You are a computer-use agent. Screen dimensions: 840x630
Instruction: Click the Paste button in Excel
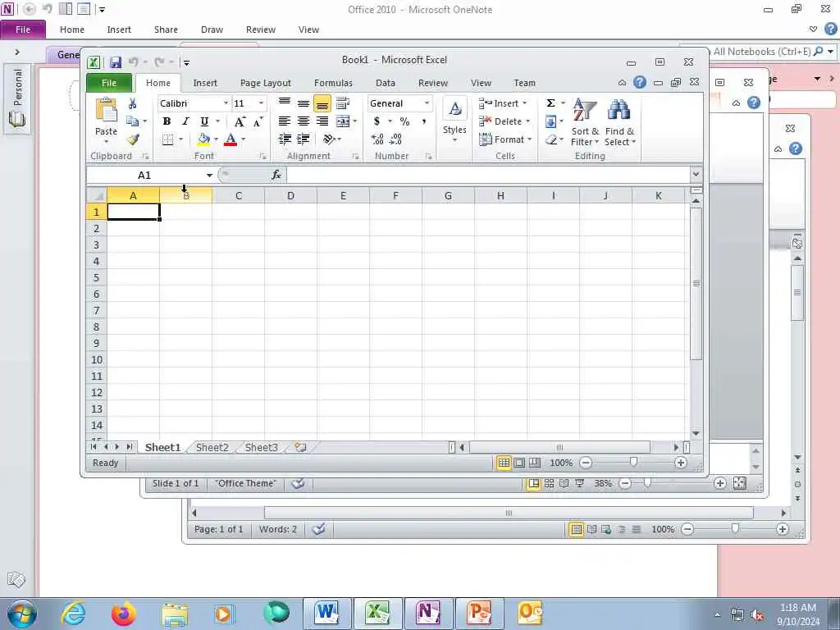(106, 121)
